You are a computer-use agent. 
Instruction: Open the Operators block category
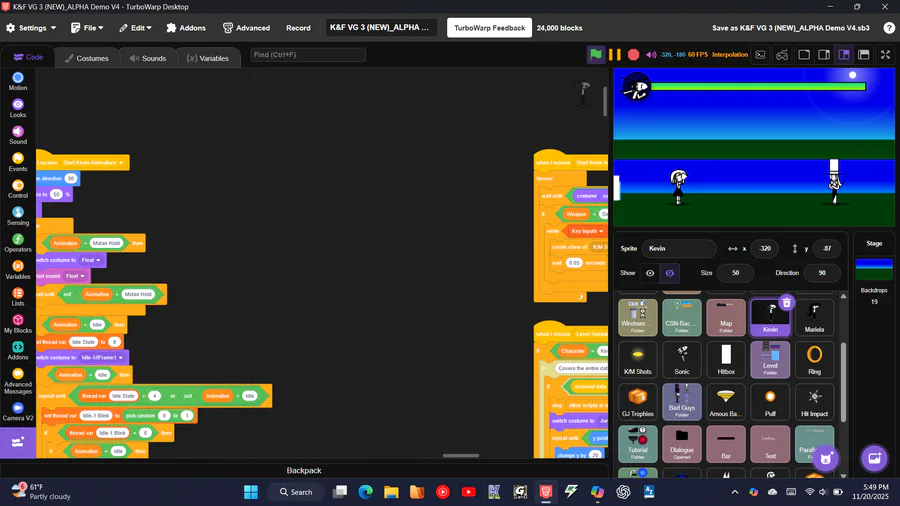tap(18, 243)
